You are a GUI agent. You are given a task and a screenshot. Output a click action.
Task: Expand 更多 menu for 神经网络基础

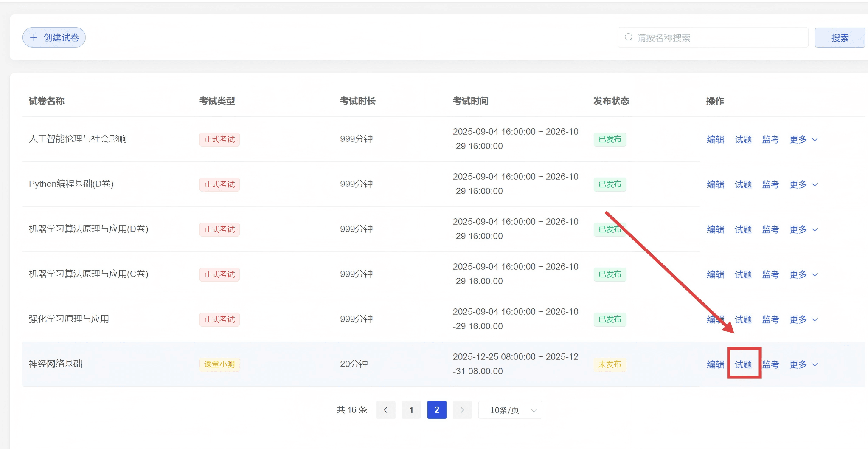click(803, 364)
